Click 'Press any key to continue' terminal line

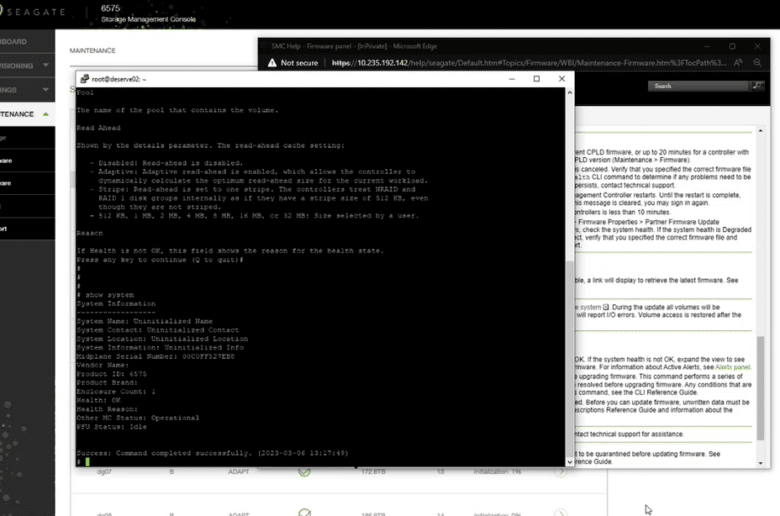tap(160, 260)
